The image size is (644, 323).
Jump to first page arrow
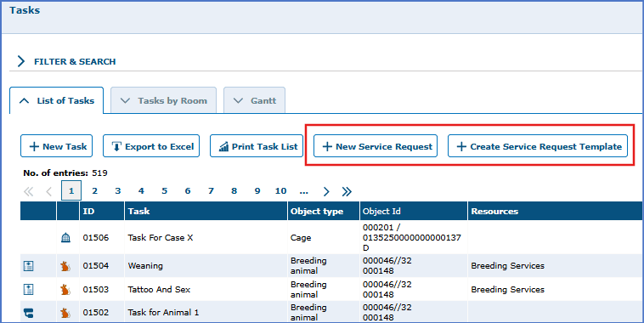point(28,191)
